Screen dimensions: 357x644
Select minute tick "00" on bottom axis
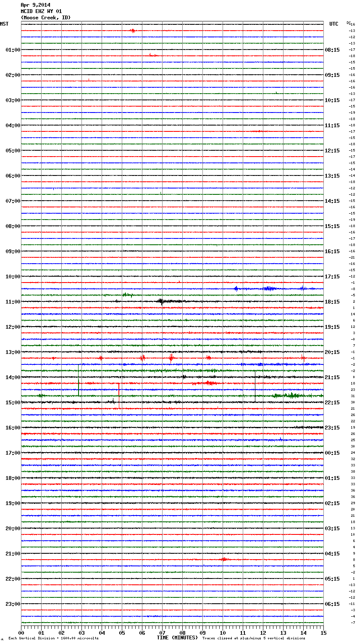(x=21, y=633)
